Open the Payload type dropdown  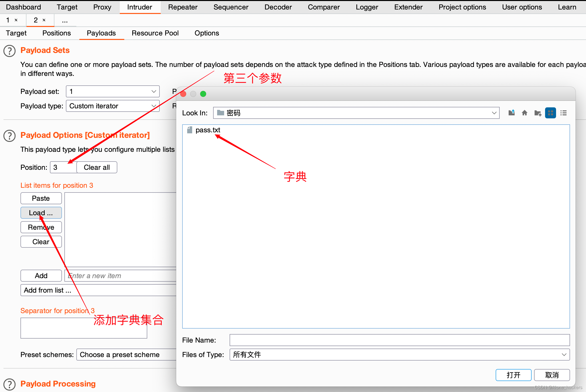coord(113,106)
